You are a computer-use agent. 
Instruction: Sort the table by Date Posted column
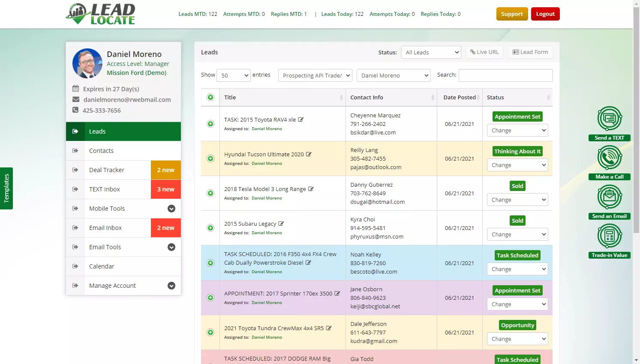460,97
